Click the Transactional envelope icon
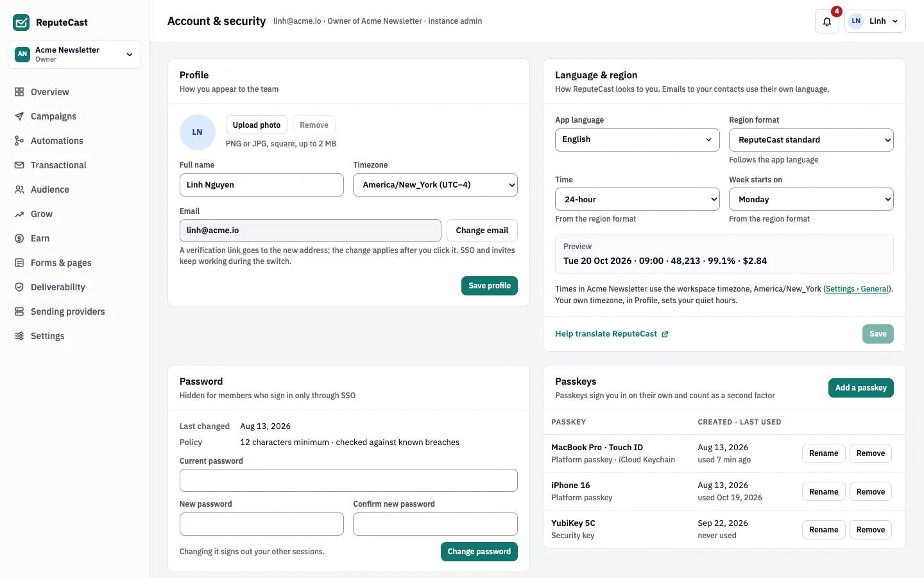 [19, 165]
